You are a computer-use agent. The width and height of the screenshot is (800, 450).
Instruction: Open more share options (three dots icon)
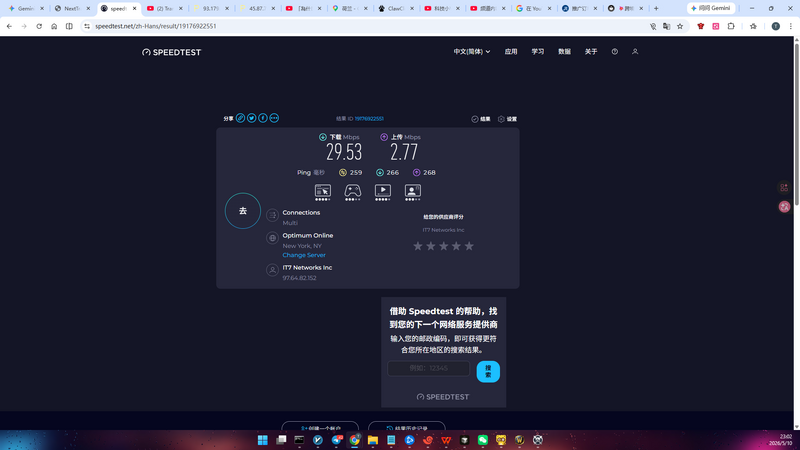(x=274, y=118)
